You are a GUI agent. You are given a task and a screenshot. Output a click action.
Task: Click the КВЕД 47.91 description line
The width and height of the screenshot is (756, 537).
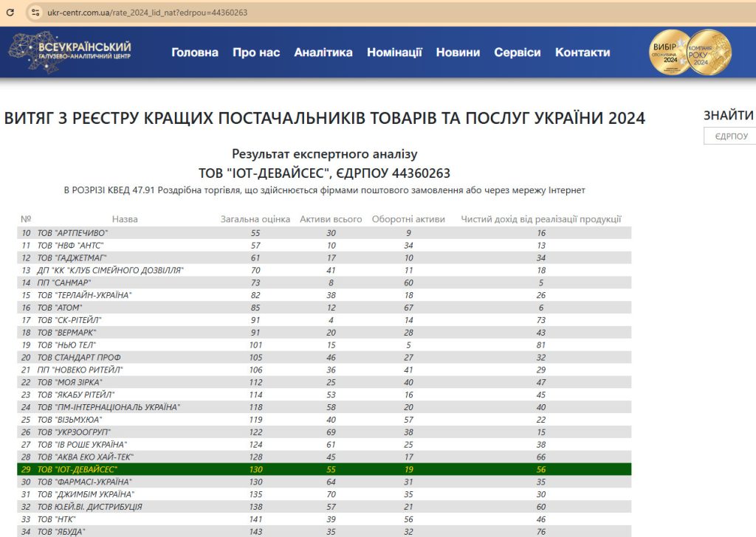click(x=325, y=190)
